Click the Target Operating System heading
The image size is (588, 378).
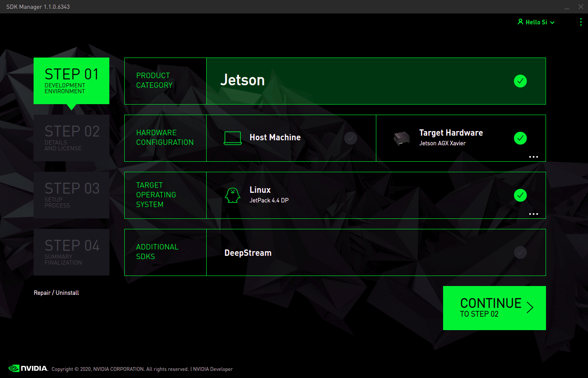coord(156,195)
